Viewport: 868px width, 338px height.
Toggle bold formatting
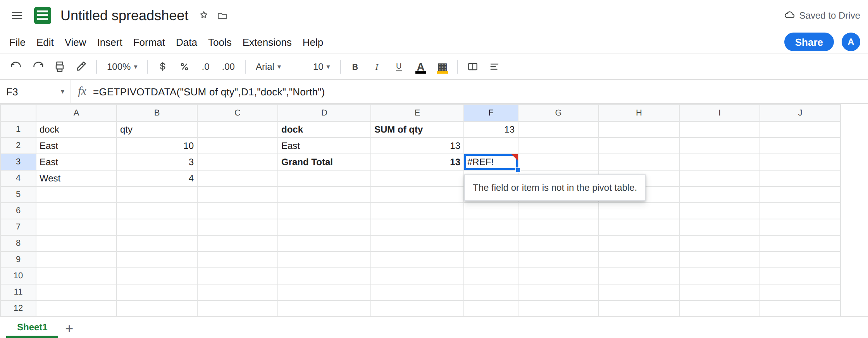355,67
